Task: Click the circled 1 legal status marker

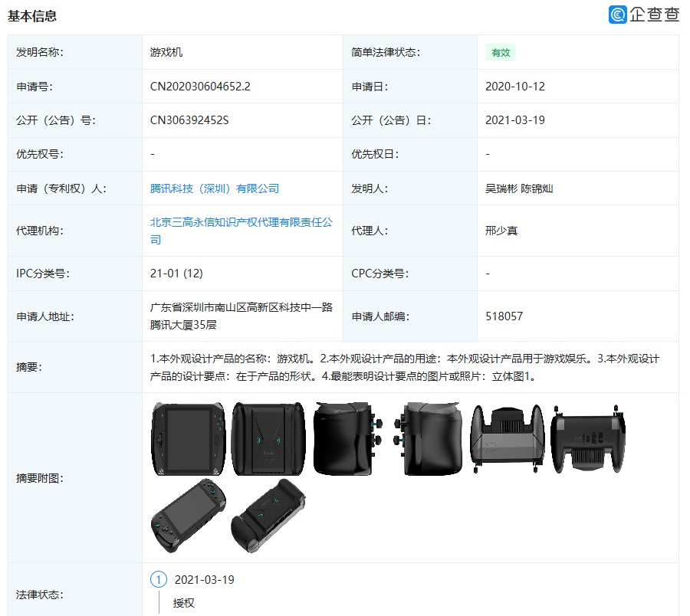Action: click(x=159, y=579)
